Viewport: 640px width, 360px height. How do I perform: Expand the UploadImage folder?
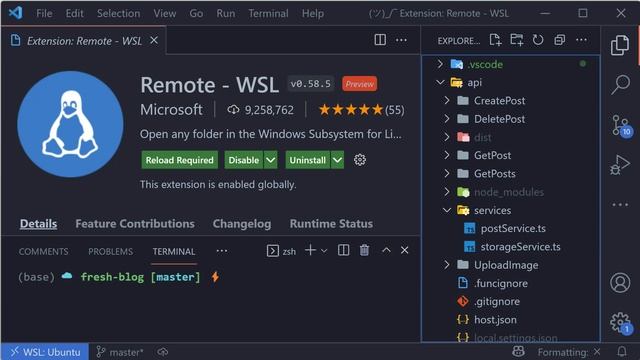pos(447,265)
